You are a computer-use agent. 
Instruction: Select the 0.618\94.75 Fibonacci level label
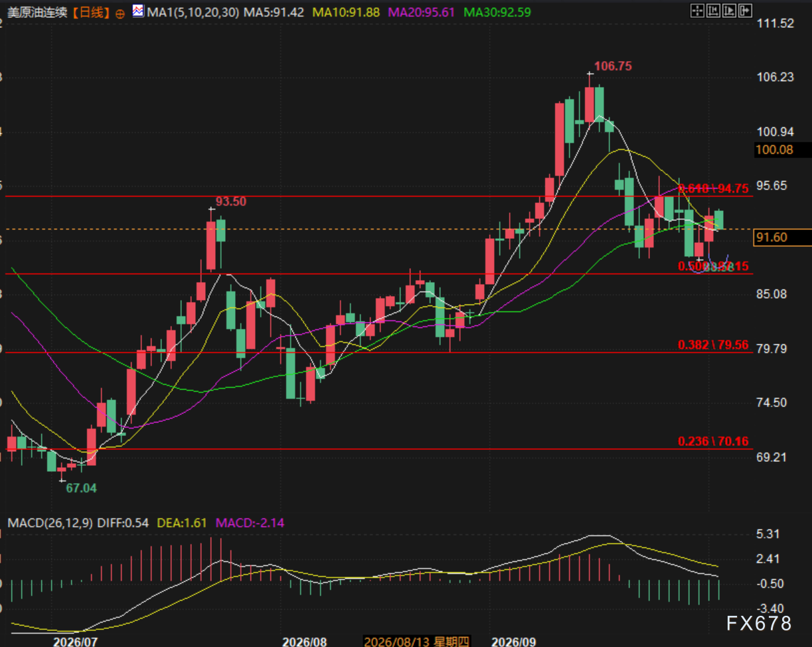[x=713, y=188]
